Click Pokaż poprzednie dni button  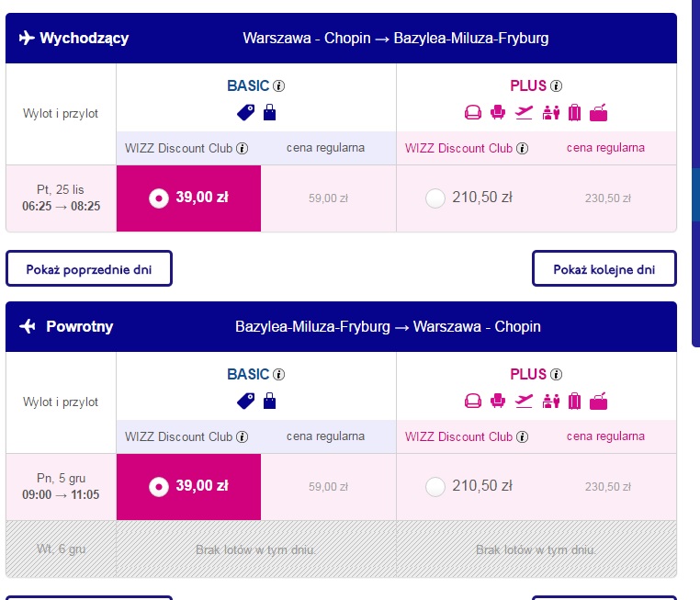89,268
